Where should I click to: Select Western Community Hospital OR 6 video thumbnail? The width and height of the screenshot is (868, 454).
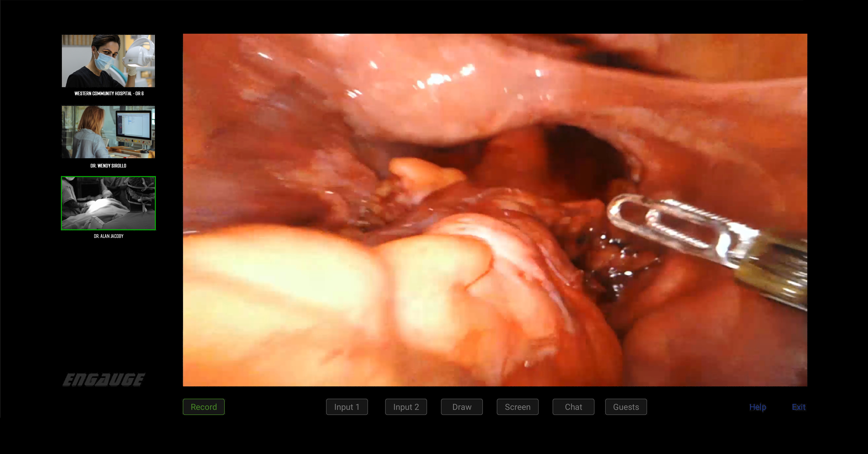[108, 61]
